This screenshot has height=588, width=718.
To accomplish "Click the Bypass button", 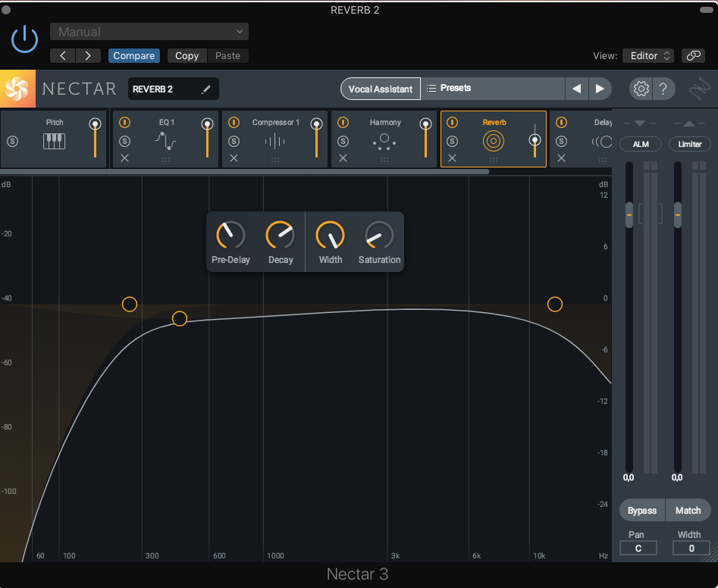I will [x=642, y=510].
